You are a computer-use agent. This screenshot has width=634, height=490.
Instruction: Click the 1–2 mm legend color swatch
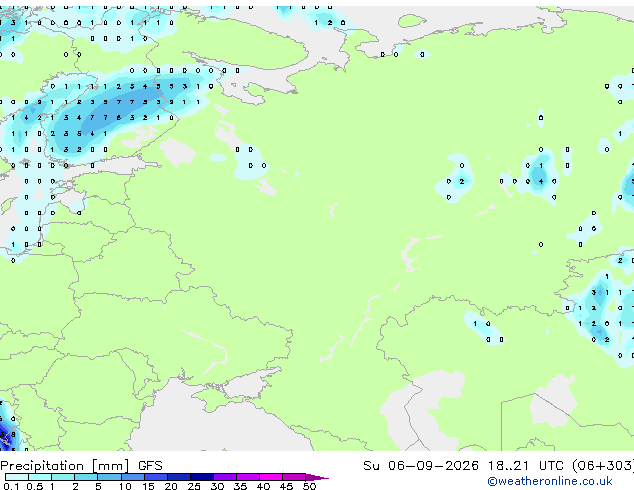pyautogui.click(x=63, y=477)
